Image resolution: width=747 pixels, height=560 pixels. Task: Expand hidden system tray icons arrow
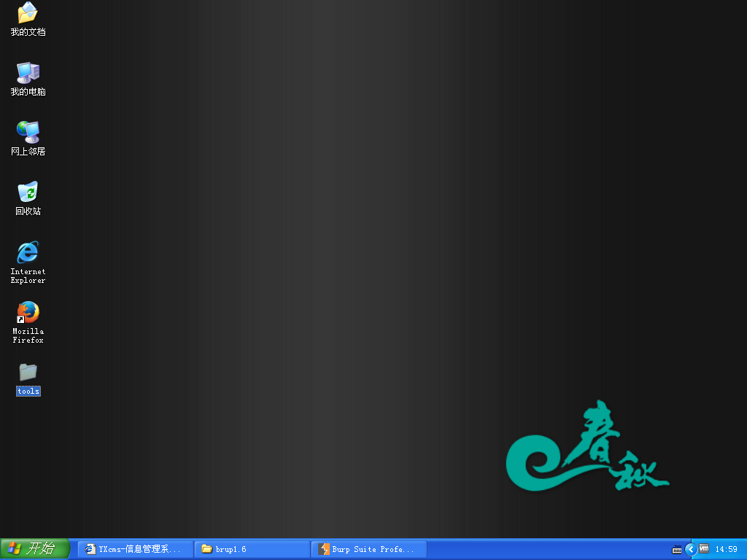click(691, 550)
